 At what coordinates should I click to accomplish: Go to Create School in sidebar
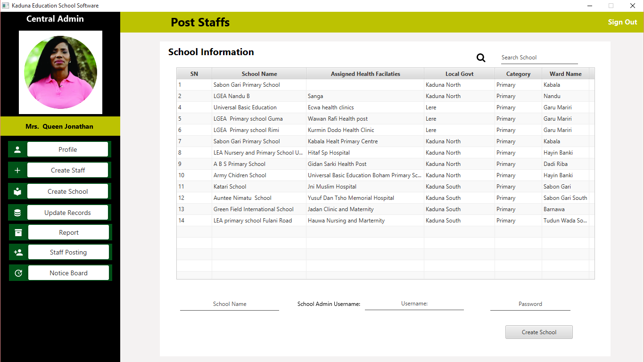68,191
